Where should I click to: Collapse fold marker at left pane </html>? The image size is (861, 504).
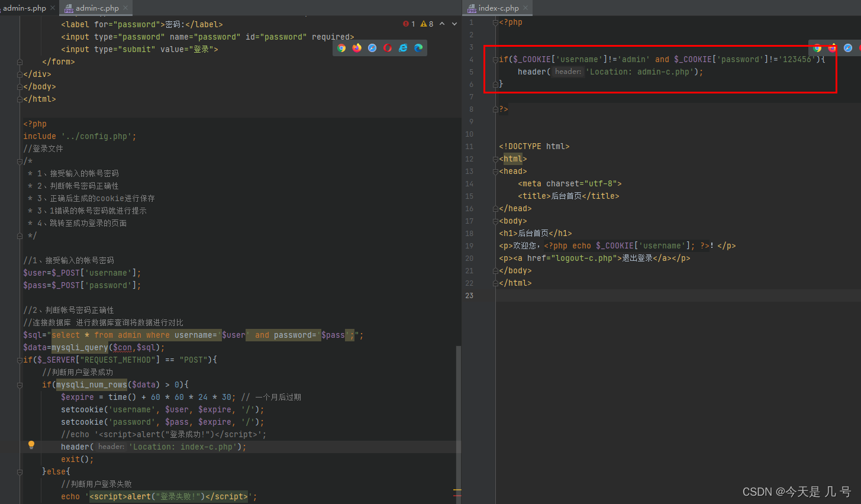coord(20,99)
